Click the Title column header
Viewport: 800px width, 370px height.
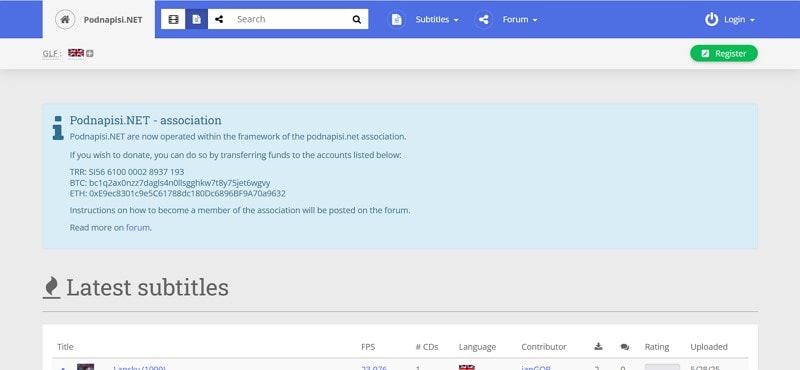point(65,347)
